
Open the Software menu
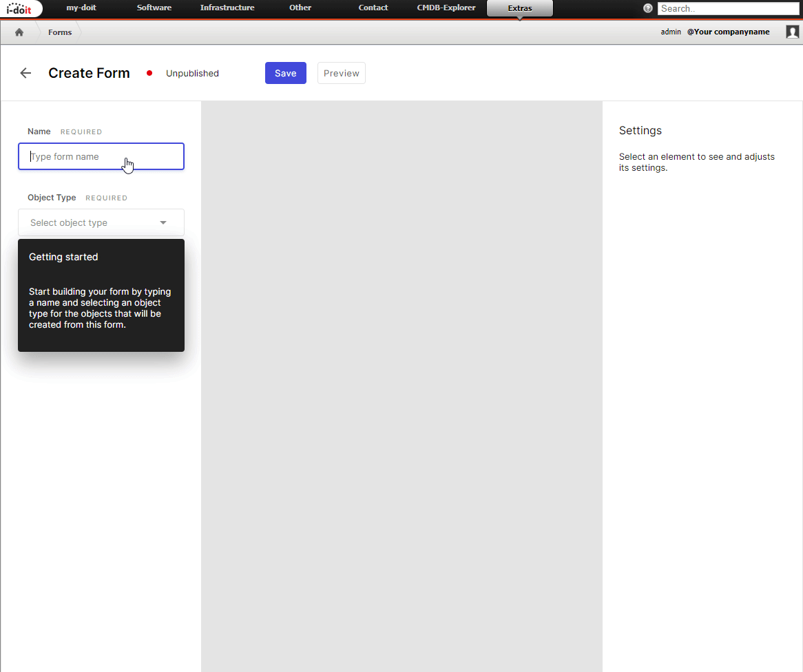point(154,8)
